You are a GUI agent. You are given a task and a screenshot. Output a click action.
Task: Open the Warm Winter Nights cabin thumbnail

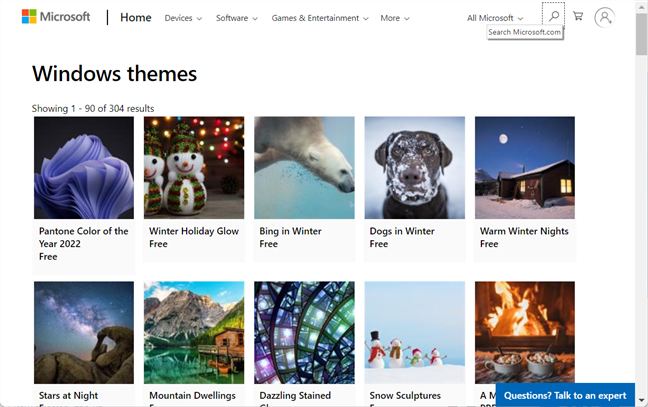click(525, 168)
